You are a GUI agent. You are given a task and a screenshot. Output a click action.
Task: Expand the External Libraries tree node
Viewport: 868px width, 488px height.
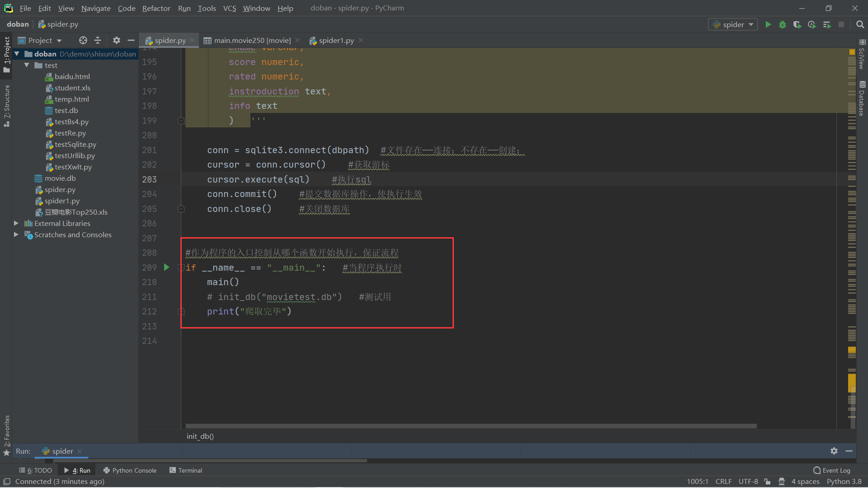(16, 223)
